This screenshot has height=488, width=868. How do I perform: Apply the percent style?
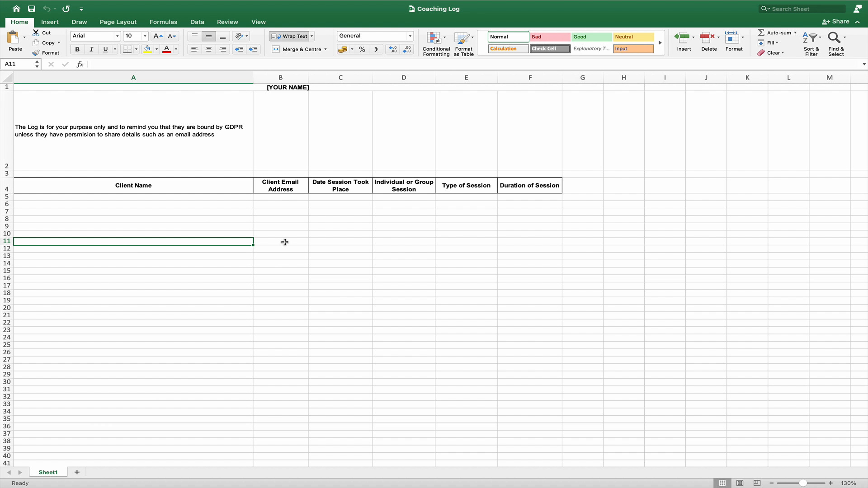pyautogui.click(x=362, y=49)
